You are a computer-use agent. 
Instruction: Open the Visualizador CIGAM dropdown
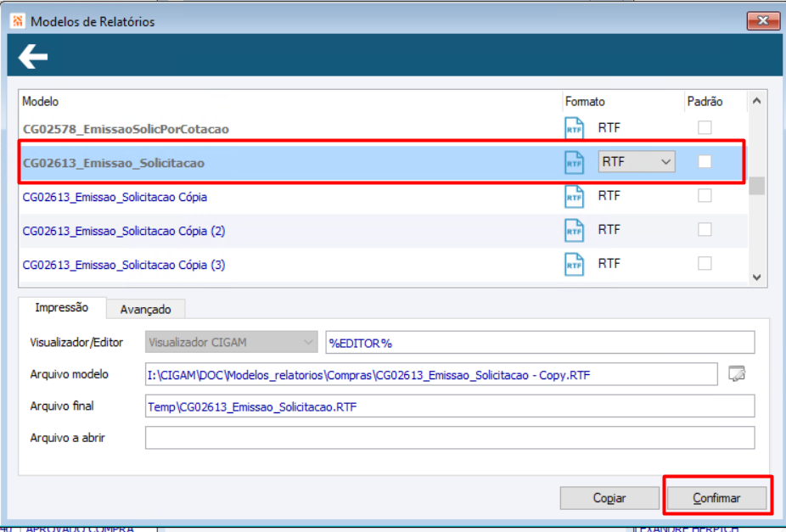click(x=231, y=342)
